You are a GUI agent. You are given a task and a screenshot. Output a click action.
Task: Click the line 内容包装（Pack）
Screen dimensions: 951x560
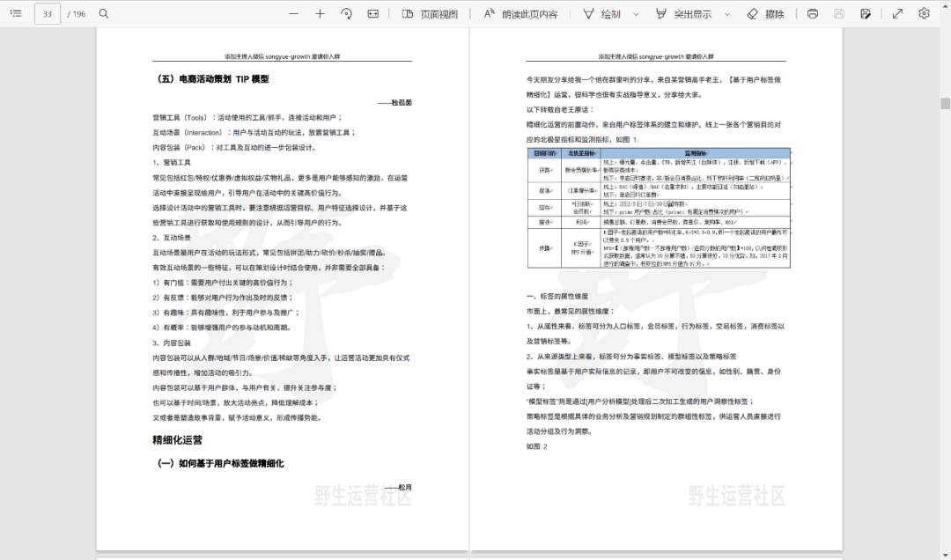(234, 147)
